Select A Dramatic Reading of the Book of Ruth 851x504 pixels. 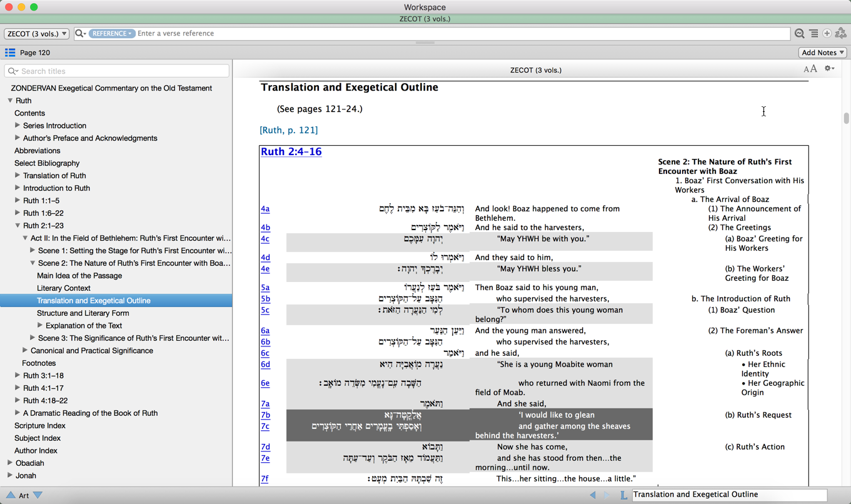pyautogui.click(x=90, y=413)
